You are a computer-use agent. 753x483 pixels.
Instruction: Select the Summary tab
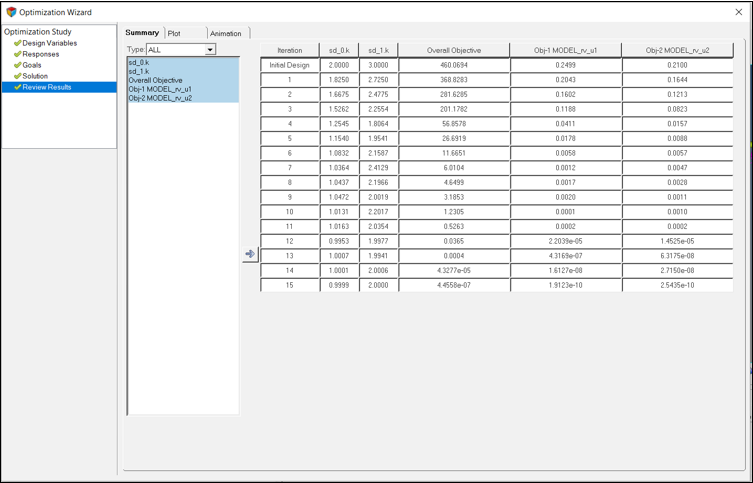(142, 33)
